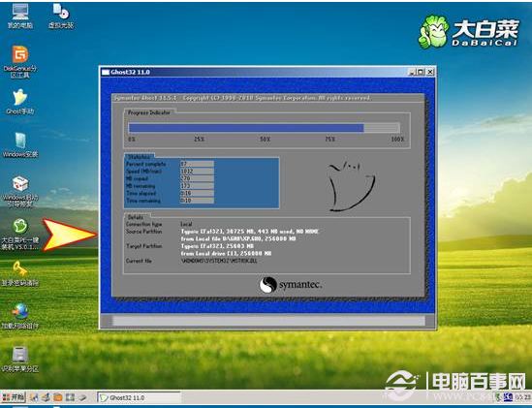The width and height of the screenshot is (532, 408).
Task: Click the 75% progress scale label
Action: click(x=329, y=140)
